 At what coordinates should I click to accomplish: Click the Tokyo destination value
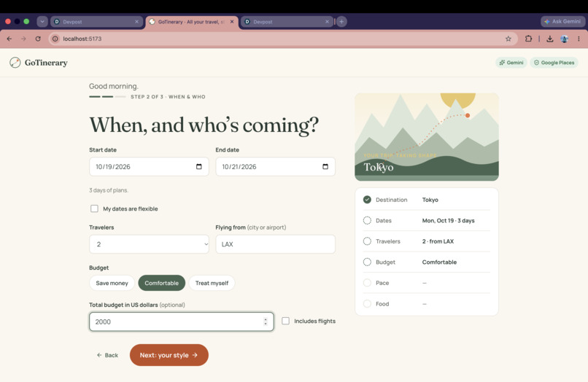[x=430, y=200]
